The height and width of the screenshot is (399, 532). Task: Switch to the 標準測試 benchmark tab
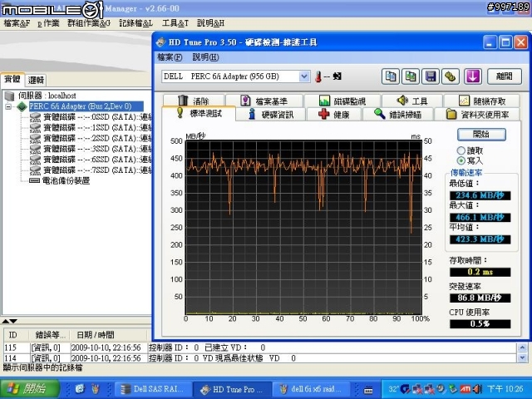tap(199, 113)
